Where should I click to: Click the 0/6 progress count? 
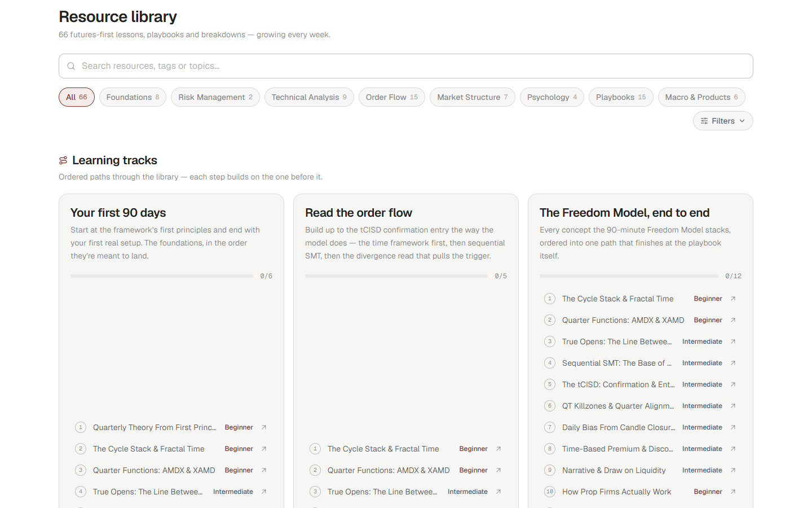[266, 276]
